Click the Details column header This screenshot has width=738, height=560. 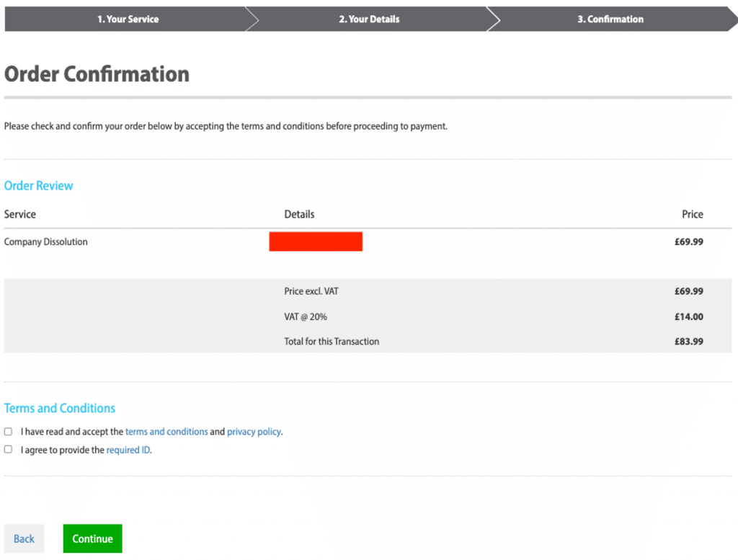pos(299,214)
